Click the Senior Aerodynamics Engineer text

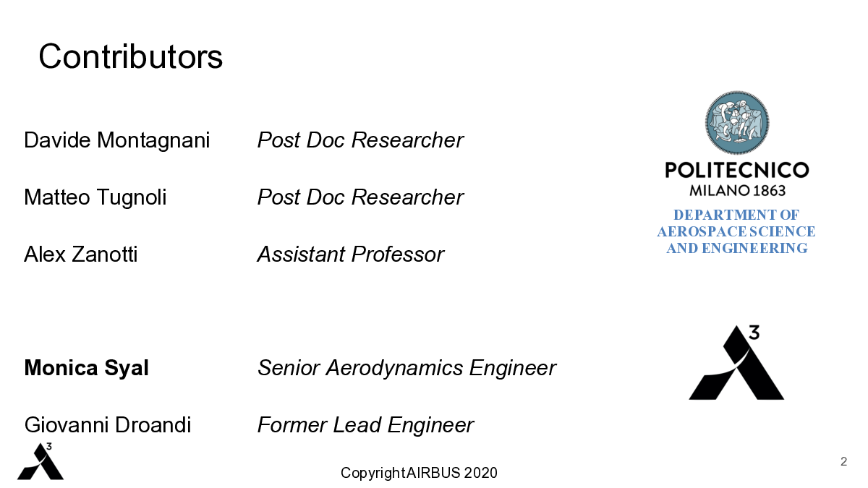click(x=407, y=368)
